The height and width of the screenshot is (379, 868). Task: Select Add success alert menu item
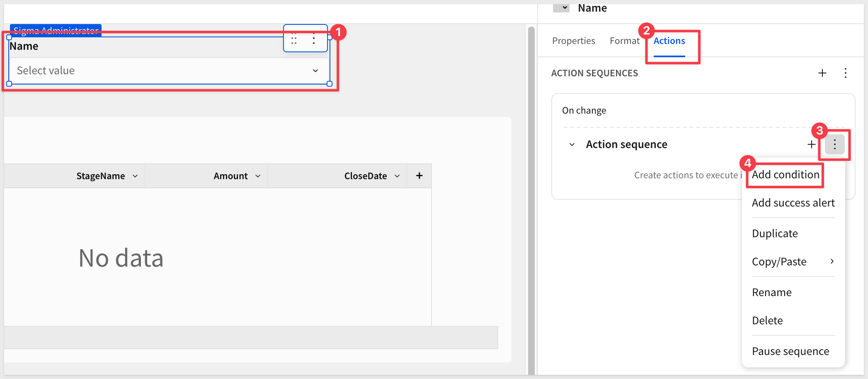(x=793, y=203)
